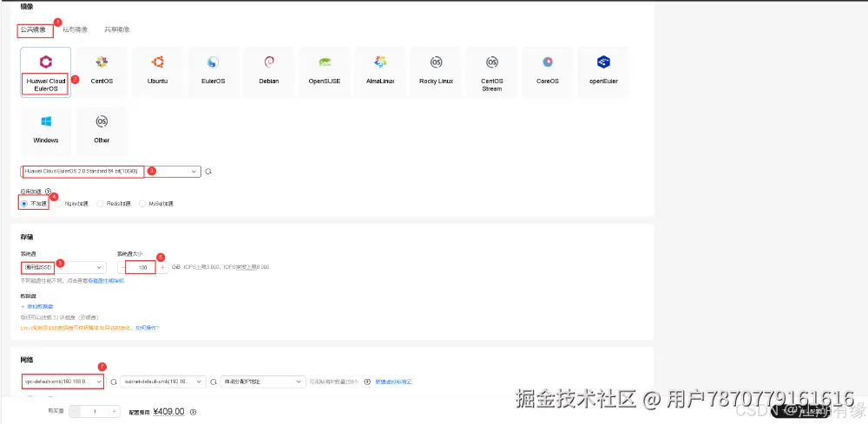Click the ¥409.00 configuration price
Screen dimensions: 868x424
coord(169,412)
